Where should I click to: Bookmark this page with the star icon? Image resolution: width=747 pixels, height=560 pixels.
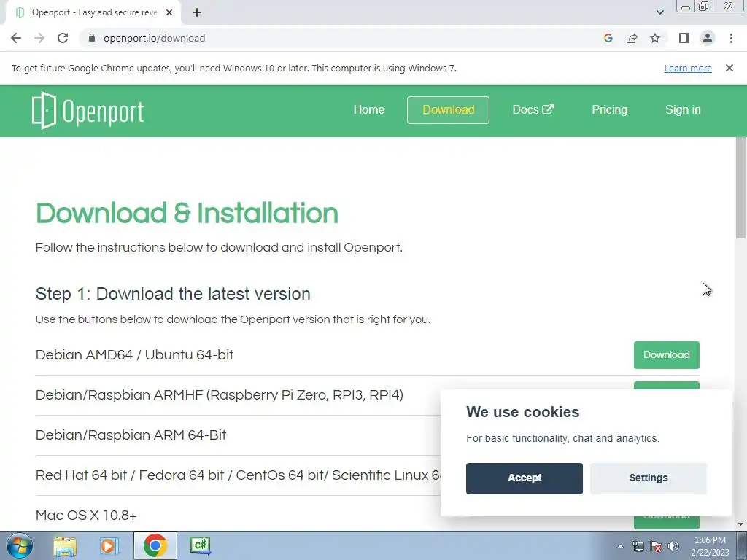[x=655, y=38]
